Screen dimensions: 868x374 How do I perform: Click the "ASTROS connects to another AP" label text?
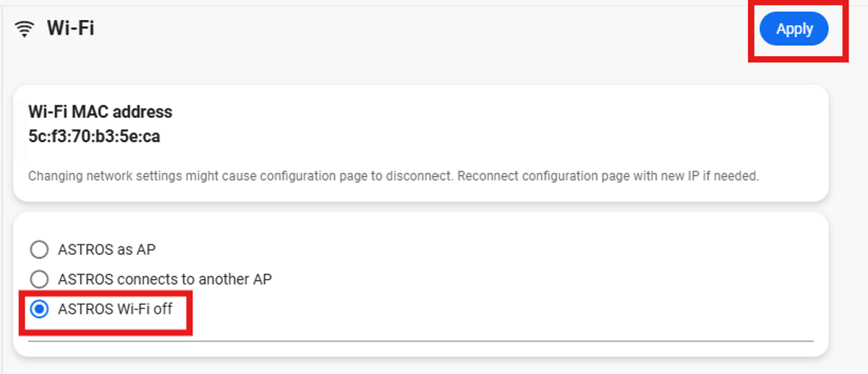pyautogui.click(x=165, y=280)
